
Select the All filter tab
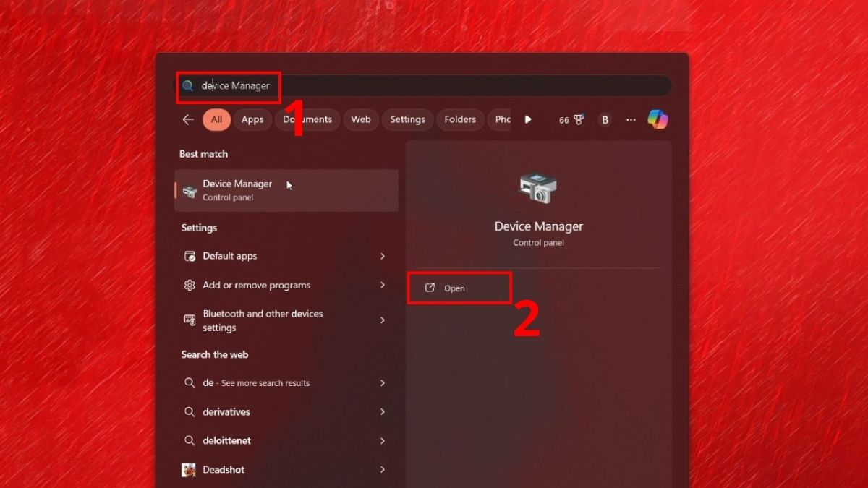pyautogui.click(x=216, y=119)
